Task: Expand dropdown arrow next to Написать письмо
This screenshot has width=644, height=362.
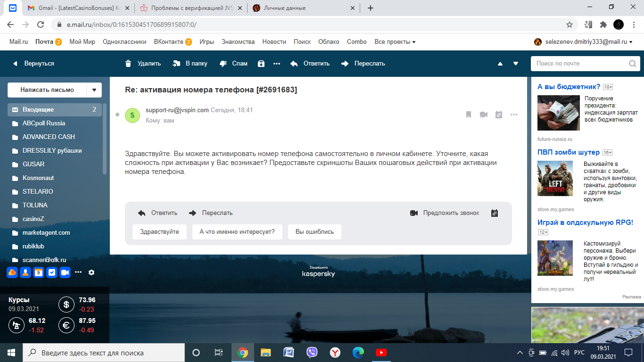Action: 94,90
